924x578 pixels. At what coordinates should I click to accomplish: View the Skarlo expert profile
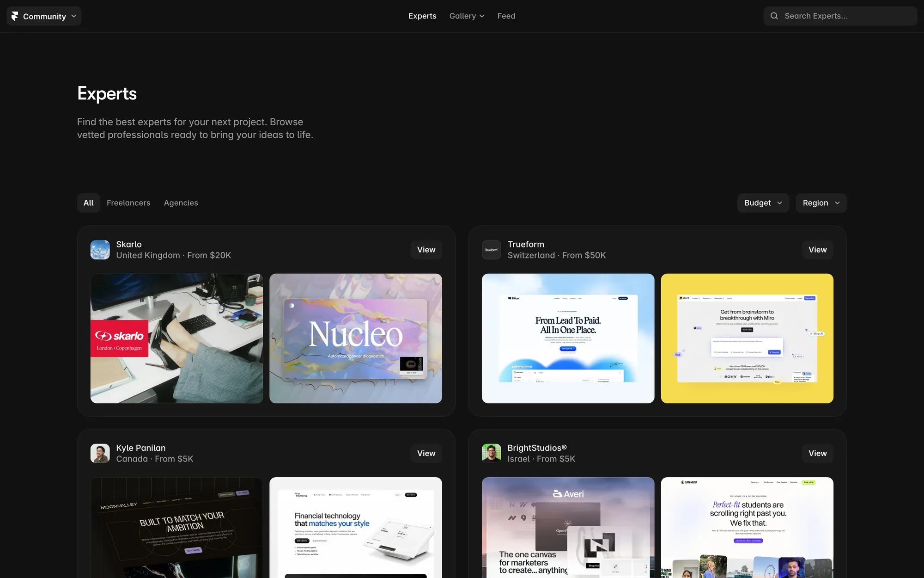point(426,250)
